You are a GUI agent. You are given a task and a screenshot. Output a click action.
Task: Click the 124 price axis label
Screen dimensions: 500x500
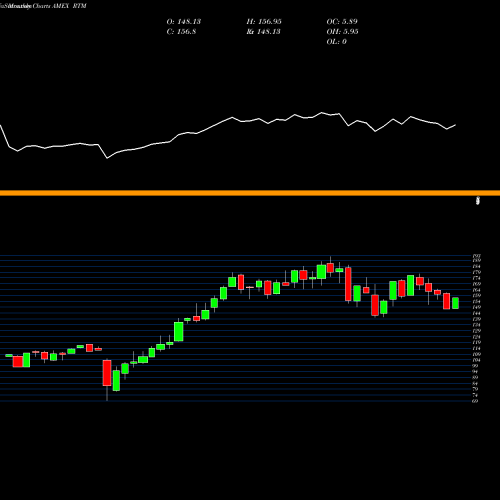(477, 337)
